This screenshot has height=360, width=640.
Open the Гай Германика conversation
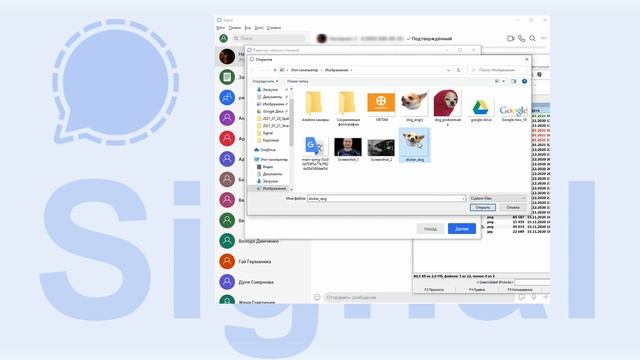pos(263,261)
